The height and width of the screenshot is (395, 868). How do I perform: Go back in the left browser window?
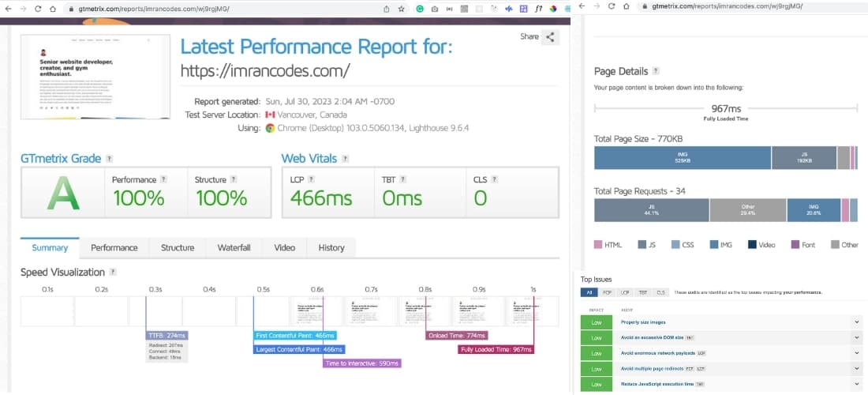tap(8, 9)
